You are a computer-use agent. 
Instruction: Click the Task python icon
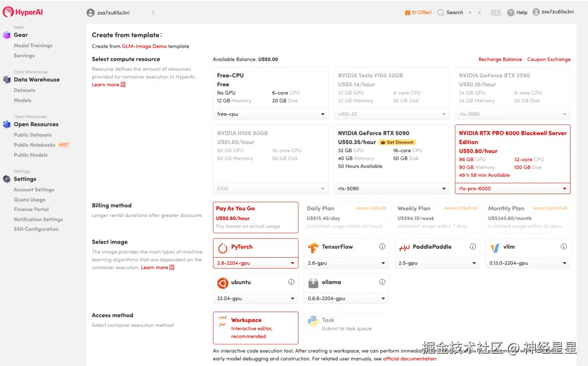313,321
